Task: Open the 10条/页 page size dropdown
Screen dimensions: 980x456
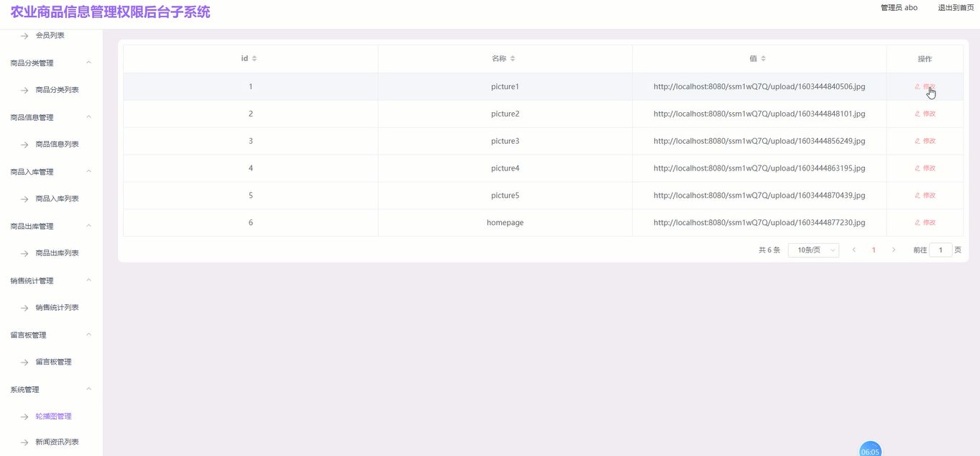Action: click(813, 250)
